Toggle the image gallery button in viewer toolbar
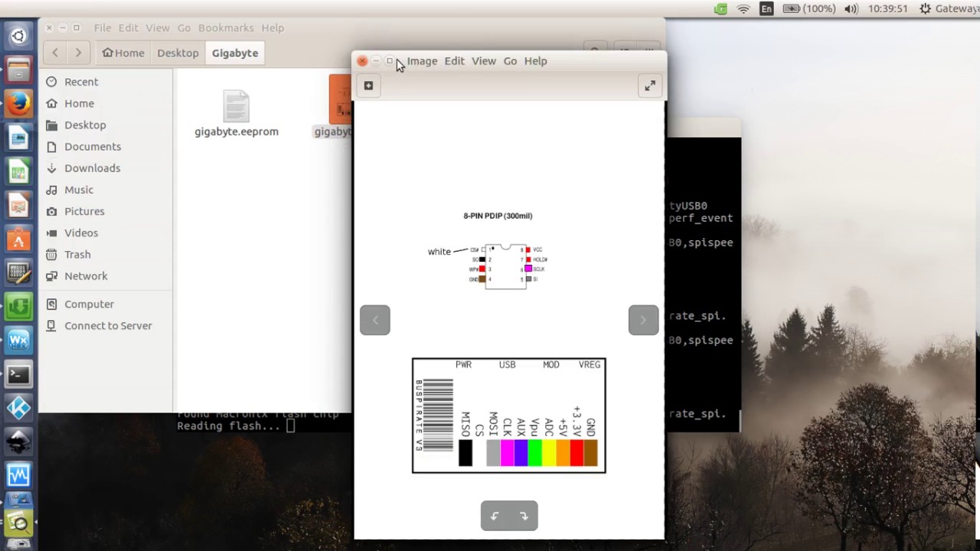Image resolution: width=980 pixels, height=551 pixels. click(368, 86)
